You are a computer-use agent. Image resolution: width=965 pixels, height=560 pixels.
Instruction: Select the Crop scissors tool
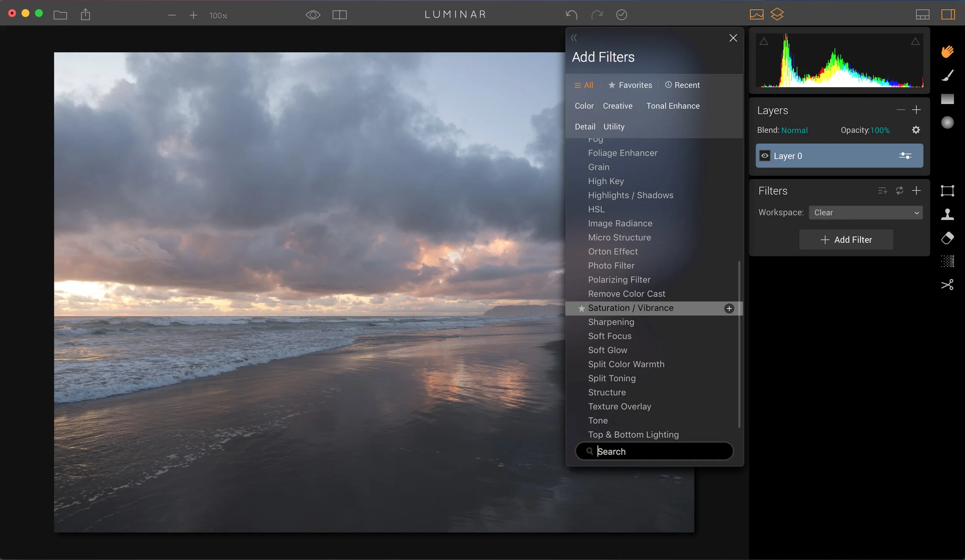click(x=947, y=285)
